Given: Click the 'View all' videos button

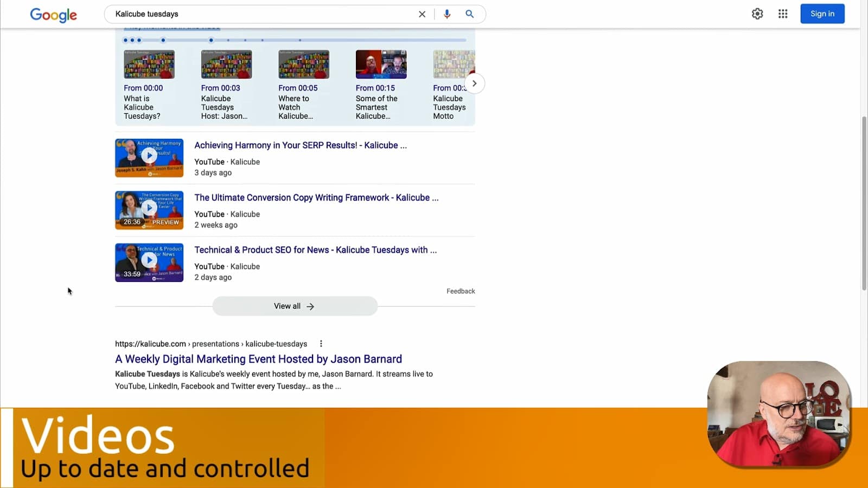Looking at the screenshot, I should pyautogui.click(x=295, y=306).
